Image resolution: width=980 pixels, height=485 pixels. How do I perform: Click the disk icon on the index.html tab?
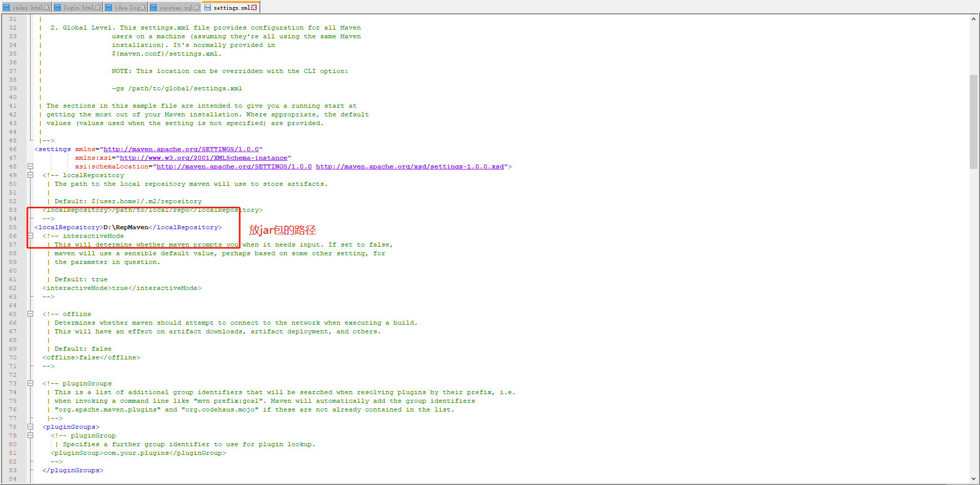tap(6, 7)
